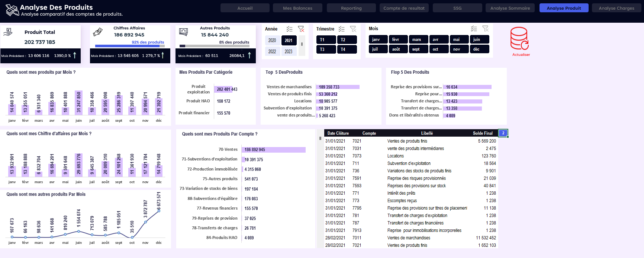Click the Libellé column header

pos(427,133)
